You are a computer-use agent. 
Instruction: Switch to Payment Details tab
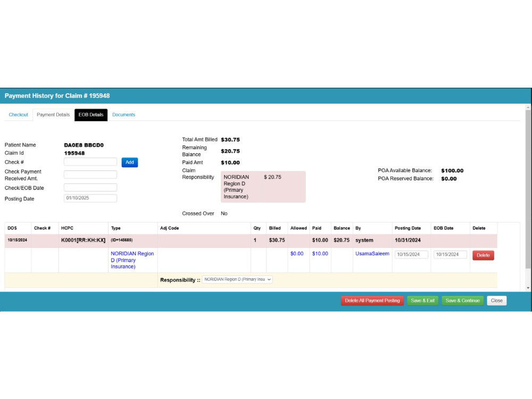click(x=53, y=115)
